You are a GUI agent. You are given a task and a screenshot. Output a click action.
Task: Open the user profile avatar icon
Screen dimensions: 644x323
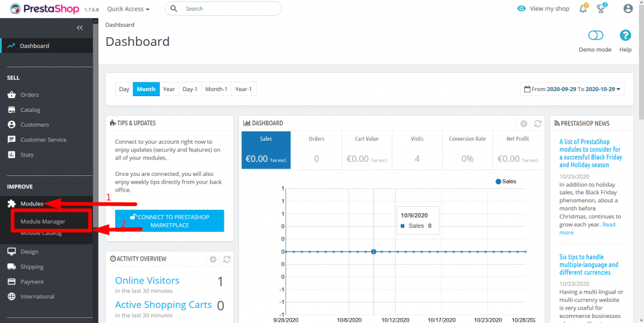[x=628, y=9]
